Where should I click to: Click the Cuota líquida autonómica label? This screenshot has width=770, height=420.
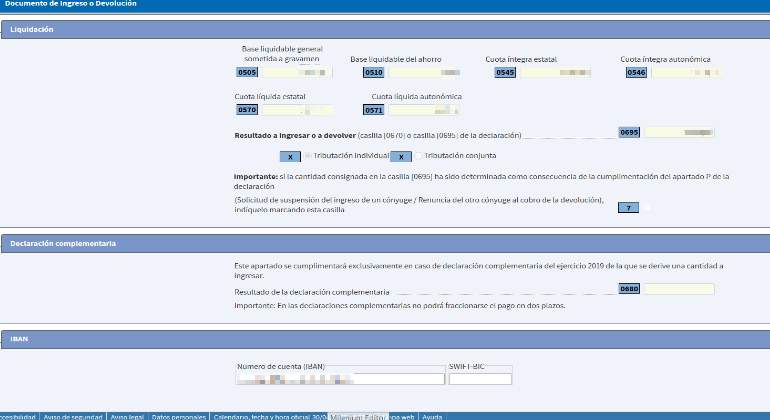(416, 96)
